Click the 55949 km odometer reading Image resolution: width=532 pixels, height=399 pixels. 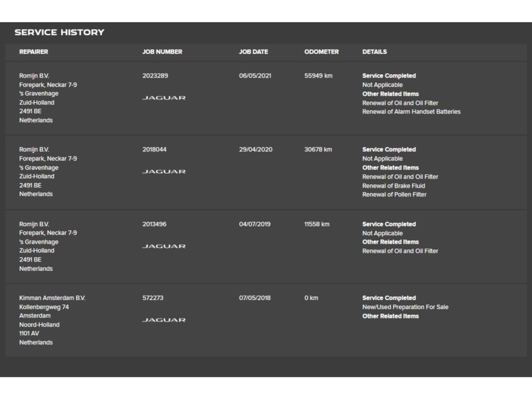(x=318, y=76)
